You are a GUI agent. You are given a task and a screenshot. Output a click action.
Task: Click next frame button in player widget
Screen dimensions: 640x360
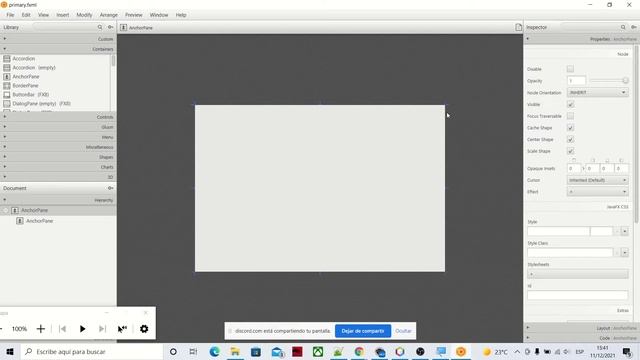pos(102,329)
